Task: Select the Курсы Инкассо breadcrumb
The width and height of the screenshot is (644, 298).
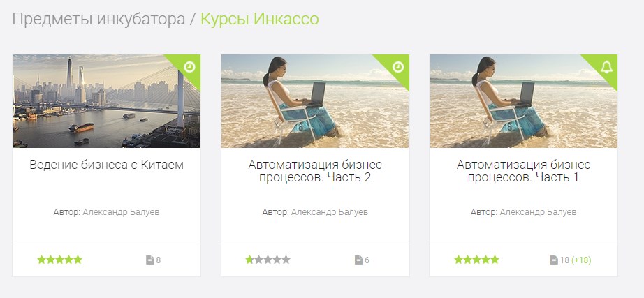Action: 260,20
